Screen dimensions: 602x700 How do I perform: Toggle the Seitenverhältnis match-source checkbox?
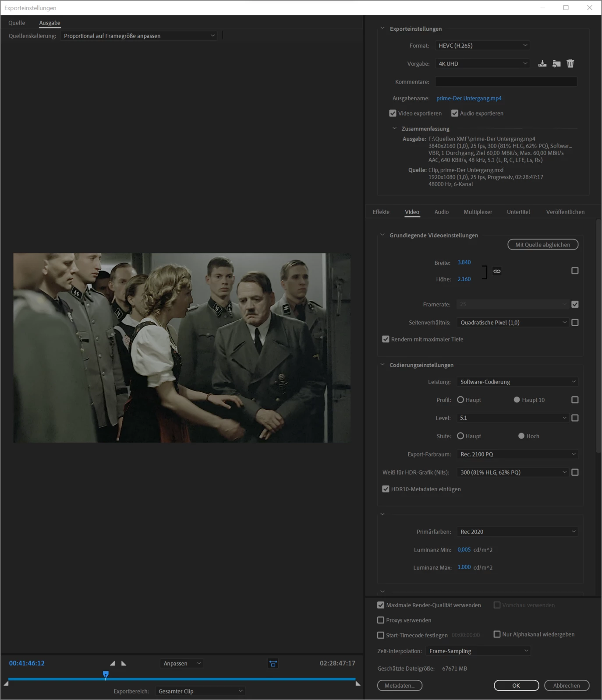pyautogui.click(x=575, y=322)
